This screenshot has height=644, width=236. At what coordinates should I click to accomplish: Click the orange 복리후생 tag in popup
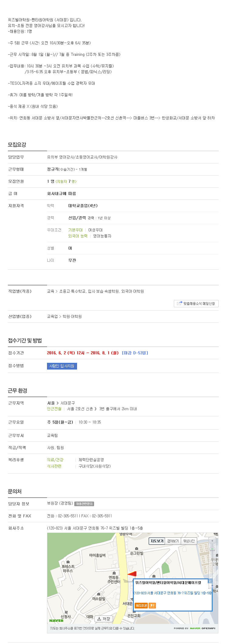click(141, 605)
